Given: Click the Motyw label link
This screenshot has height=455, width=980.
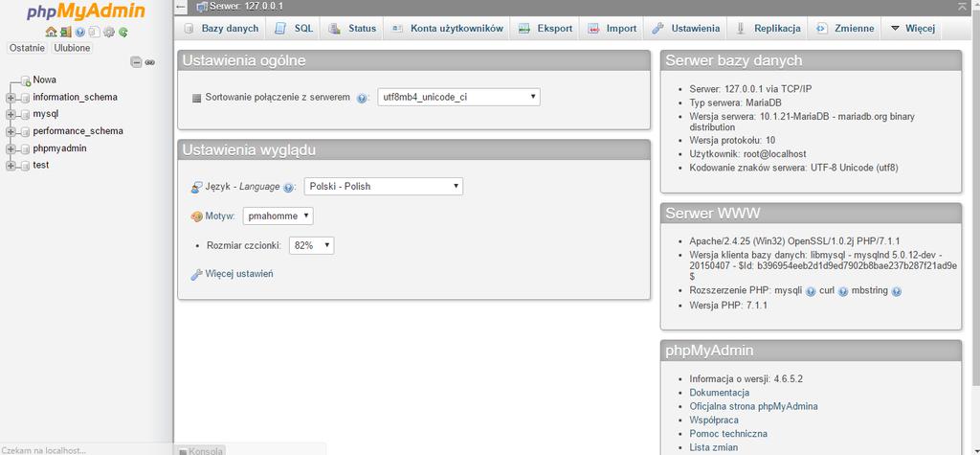Looking at the screenshot, I should click(220, 216).
